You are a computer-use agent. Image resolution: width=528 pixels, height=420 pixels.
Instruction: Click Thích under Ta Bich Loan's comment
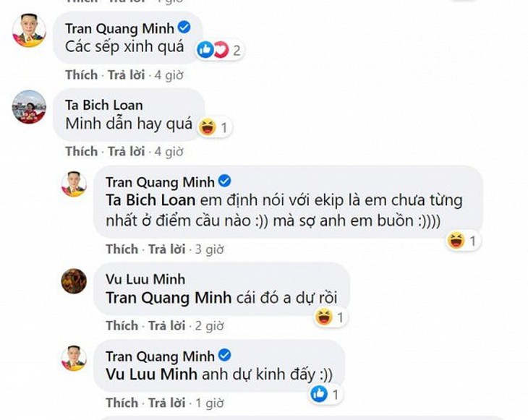[x=81, y=151]
